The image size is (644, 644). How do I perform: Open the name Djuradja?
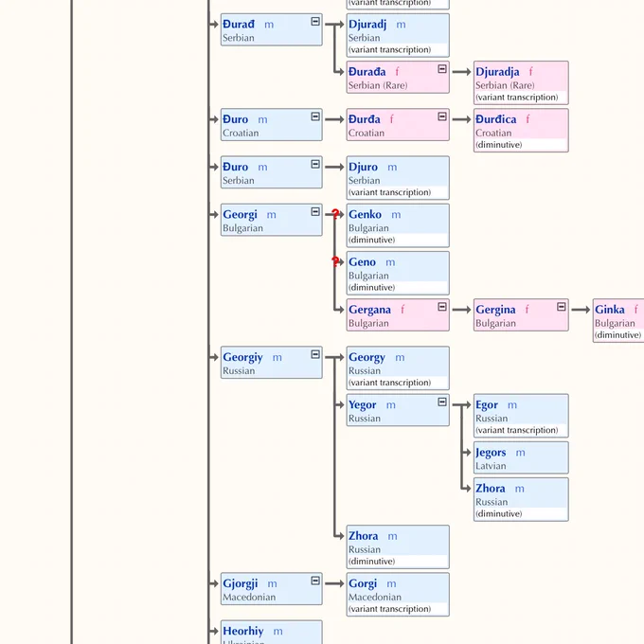tap(497, 72)
